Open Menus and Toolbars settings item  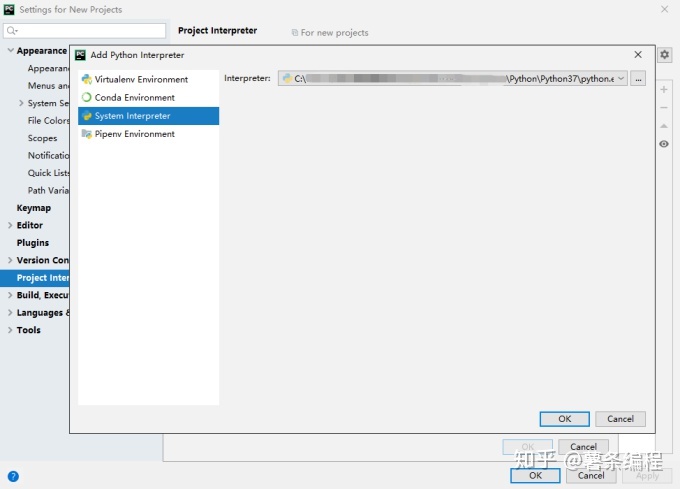click(x=48, y=85)
